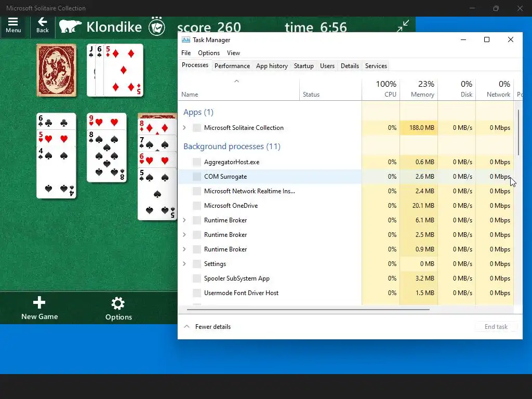
Task: Switch to the Services tab
Action: 376,66
